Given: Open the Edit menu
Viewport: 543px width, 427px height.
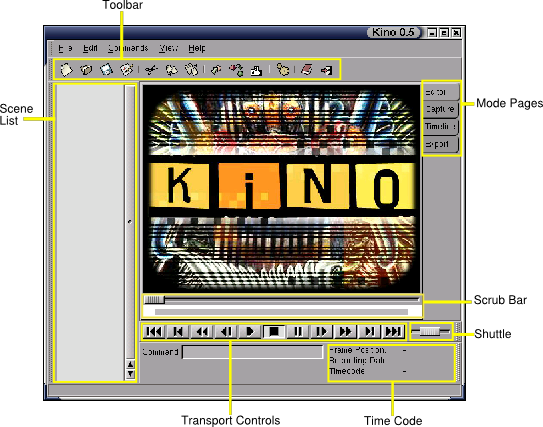Looking at the screenshot, I should [90, 48].
